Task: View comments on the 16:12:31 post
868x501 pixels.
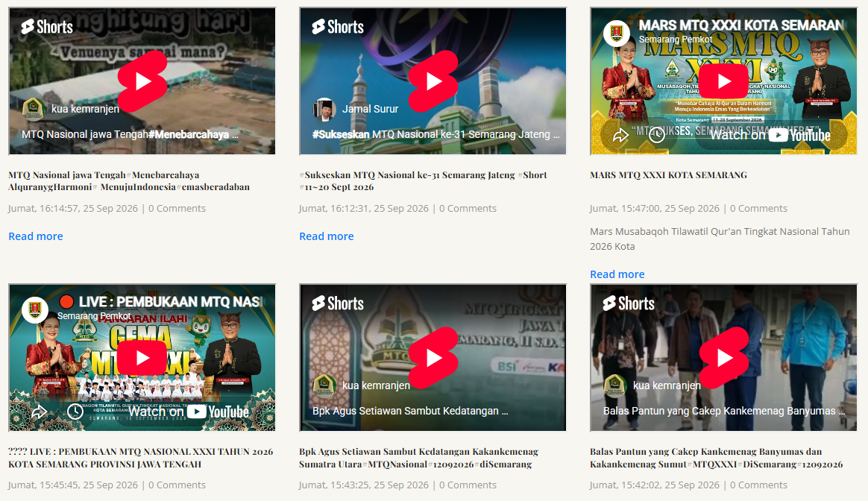Action: pos(468,208)
